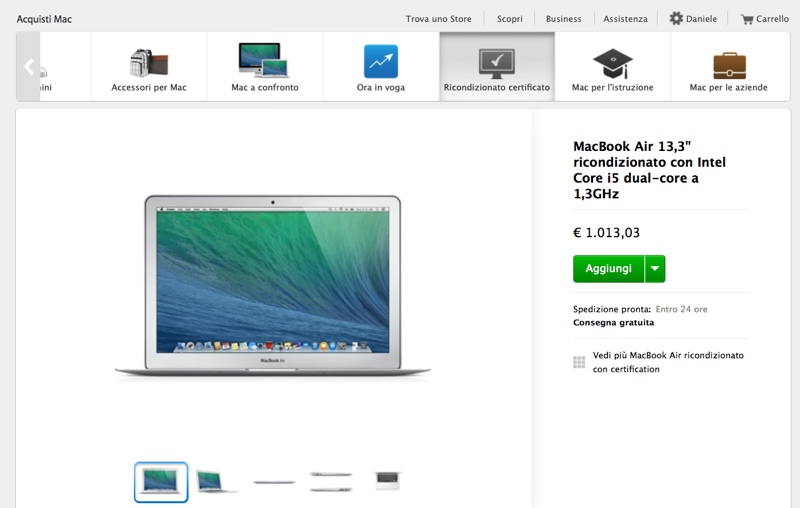
Task: Add the MacBook Air with Aggiungi button
Action: point(609,269)
